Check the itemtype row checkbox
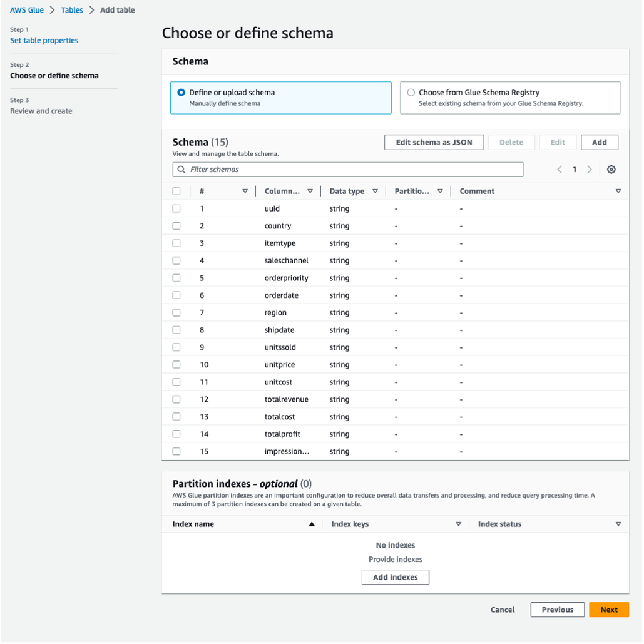This screenshot has height=644, width=644. (176, 243)
